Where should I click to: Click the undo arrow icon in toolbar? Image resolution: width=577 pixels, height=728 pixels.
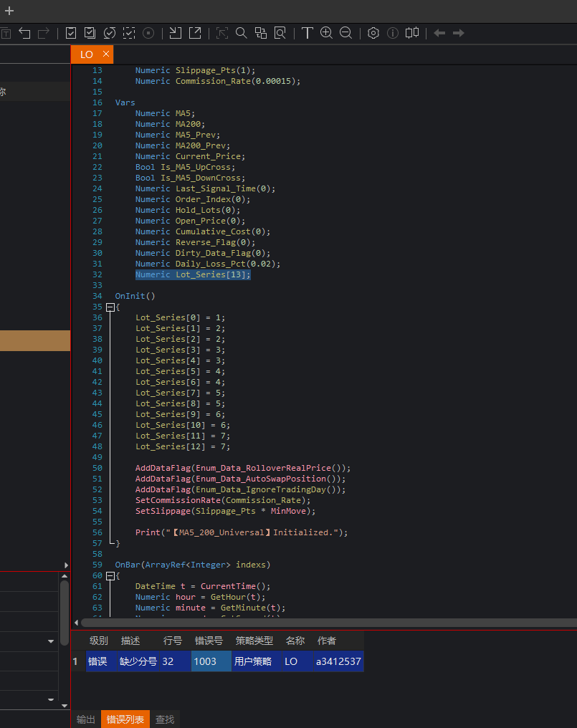(x=25, y=33)
